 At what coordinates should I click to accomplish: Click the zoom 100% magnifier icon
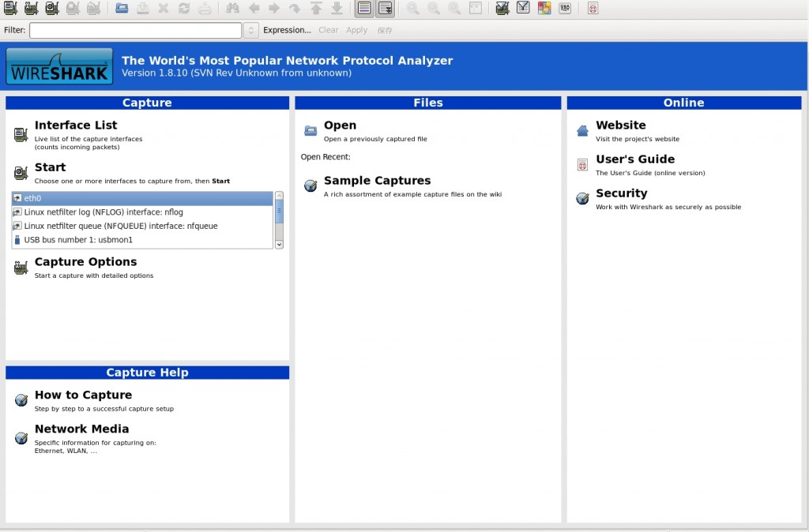454,8
